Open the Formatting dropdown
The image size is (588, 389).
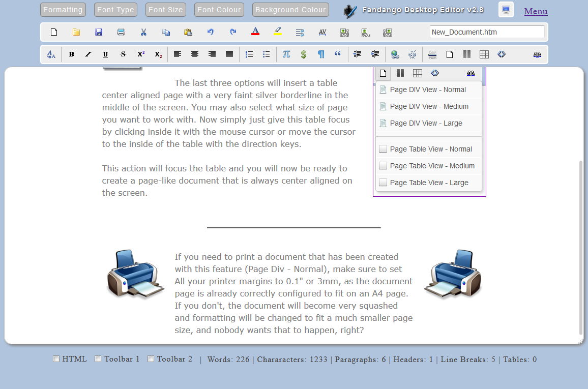(x=63, y=9)
